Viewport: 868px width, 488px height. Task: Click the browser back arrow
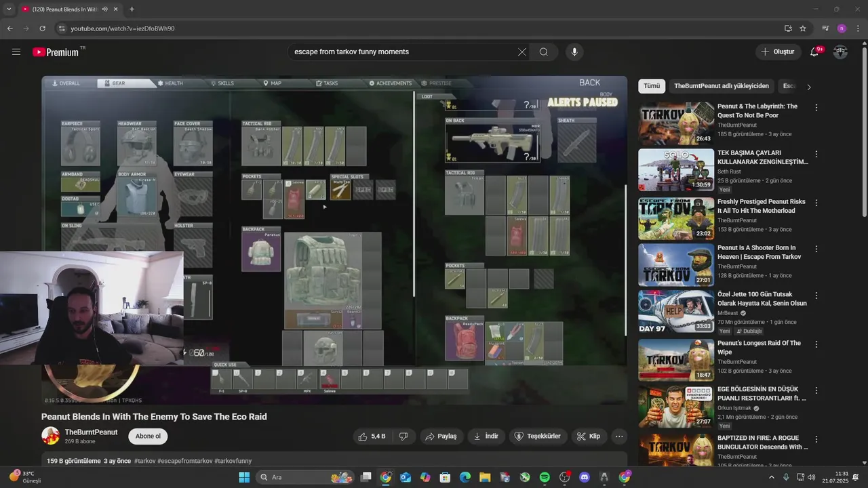point(9,28)
